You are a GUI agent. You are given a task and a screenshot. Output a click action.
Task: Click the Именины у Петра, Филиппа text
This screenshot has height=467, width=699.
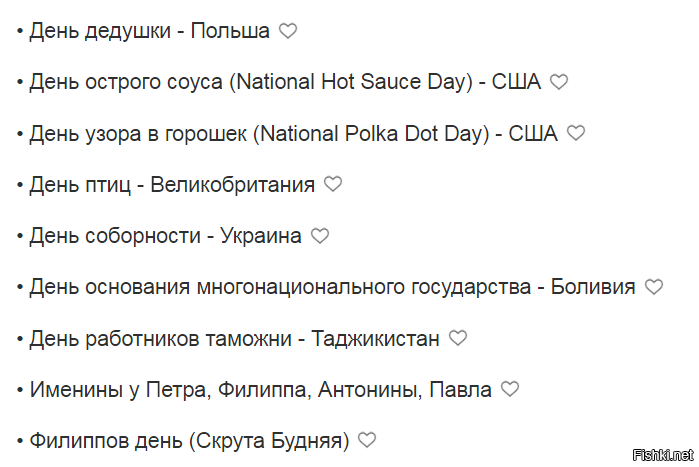(x=168, y=390)
